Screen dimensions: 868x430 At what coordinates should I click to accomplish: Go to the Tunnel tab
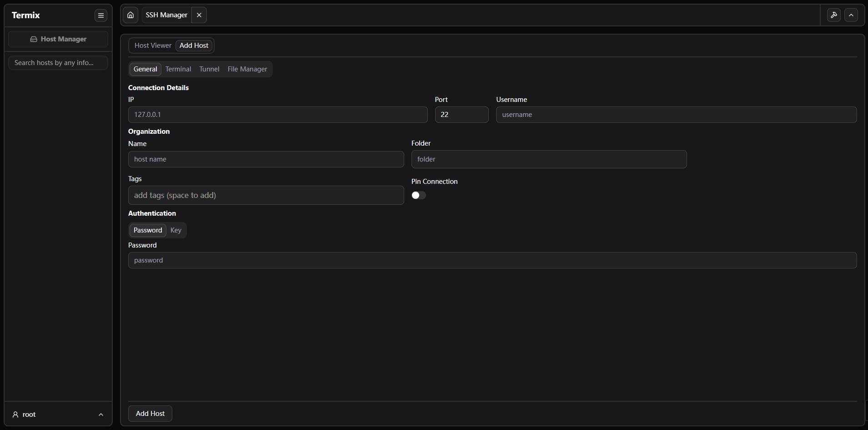[x=209, y=69]
